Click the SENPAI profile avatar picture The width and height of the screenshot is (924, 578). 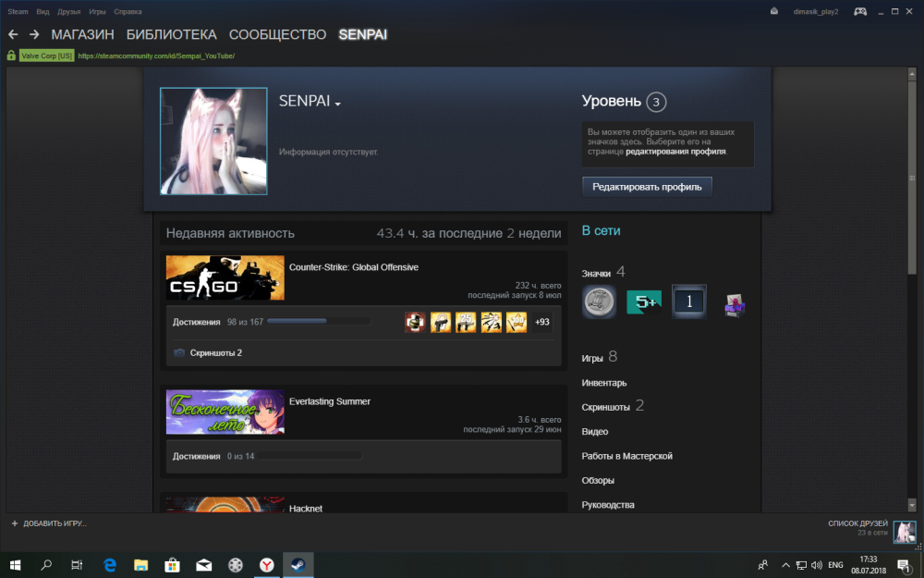[x=213, y=141]
